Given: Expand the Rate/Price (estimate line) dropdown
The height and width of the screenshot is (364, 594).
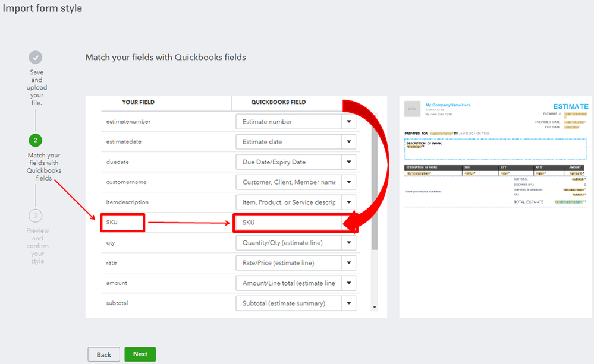Looking at the screenshot, I should tap(348, 263).
